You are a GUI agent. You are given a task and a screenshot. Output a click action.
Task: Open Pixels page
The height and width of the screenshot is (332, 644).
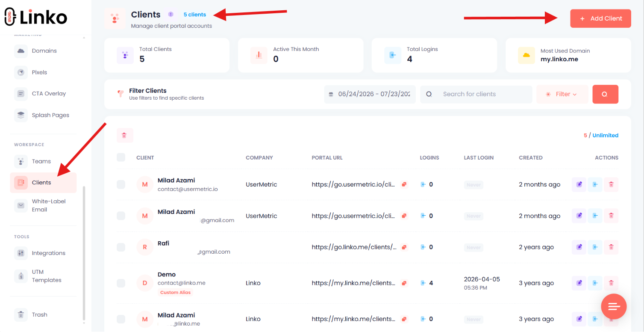[43, 72]
